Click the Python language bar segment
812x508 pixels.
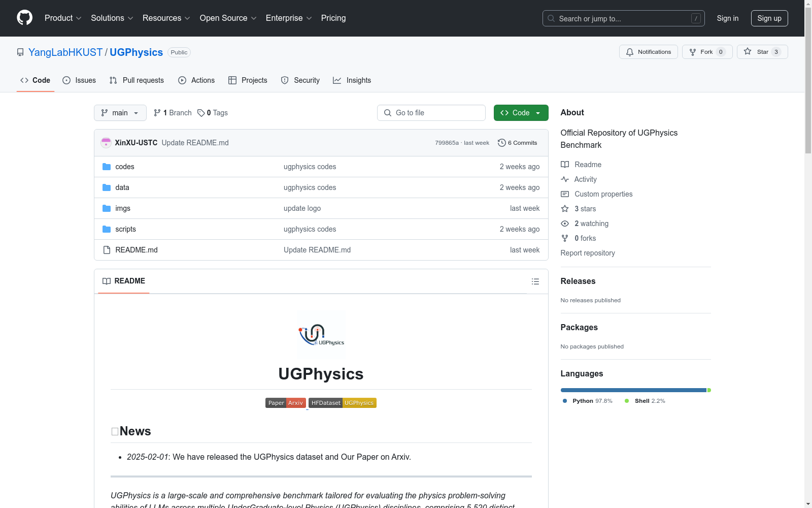tap(633, 390)
